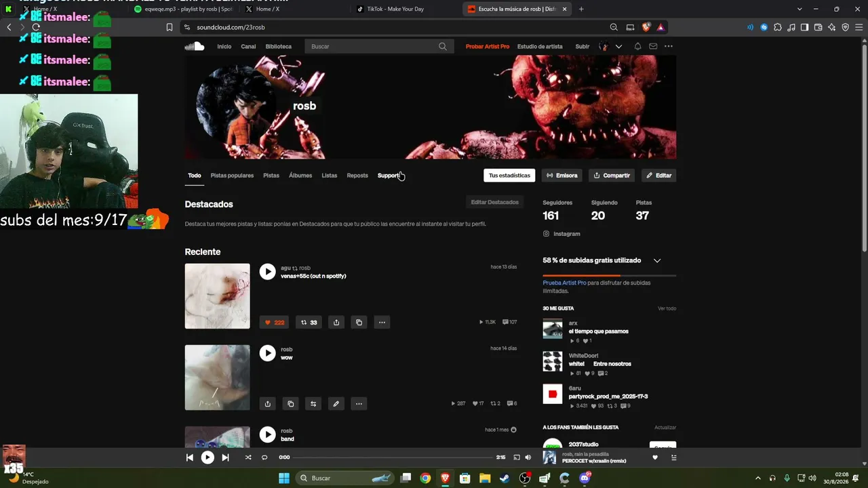This screenshot has width=868, height=488.
Task: Click the SoundCloud Buscar search field
Action: pos(378,46)
